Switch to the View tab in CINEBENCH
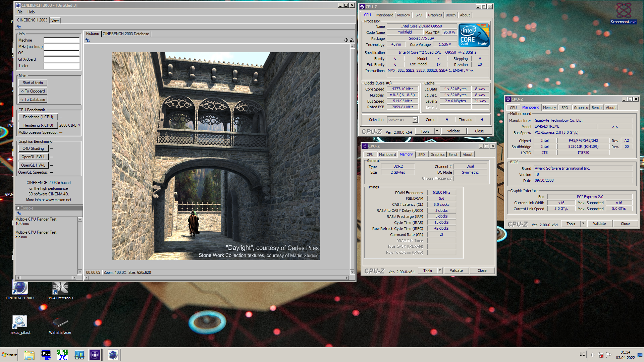The image size is (644, 362). click(55, 20)
